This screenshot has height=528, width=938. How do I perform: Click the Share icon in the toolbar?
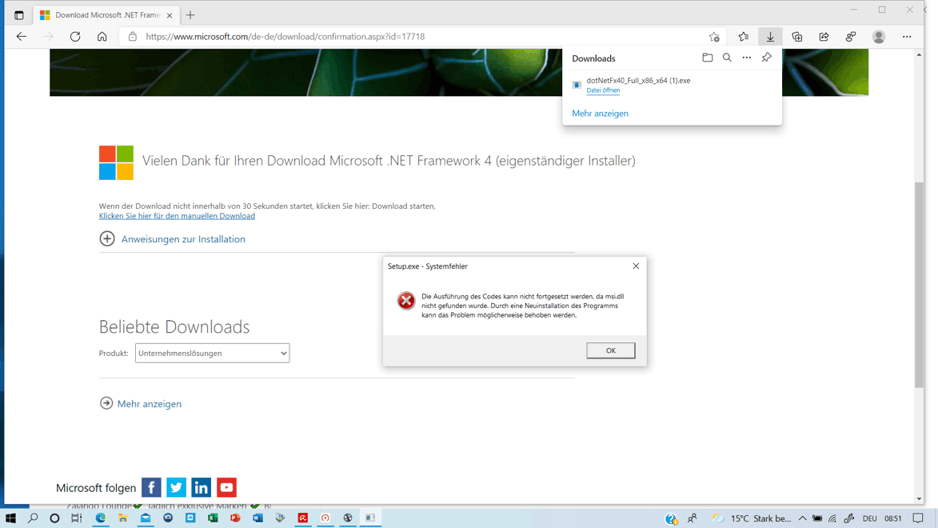[824, 36]
